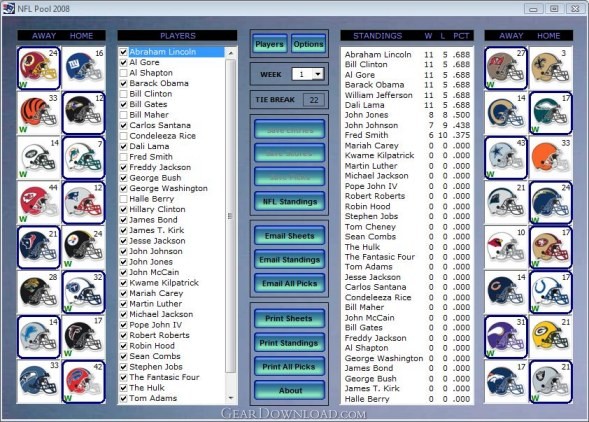Choose the Buccaneers helmet
The image size is (589, 422).
506,68
